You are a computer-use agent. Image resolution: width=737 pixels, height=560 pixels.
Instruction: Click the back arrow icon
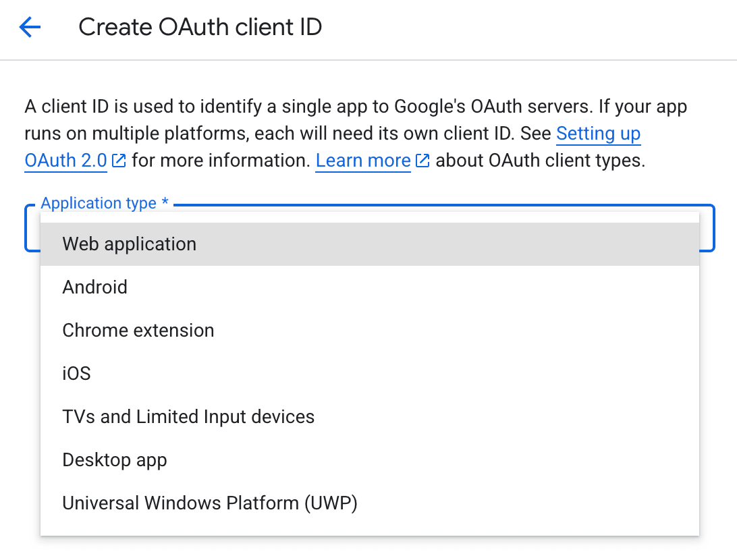pos(30,28)
